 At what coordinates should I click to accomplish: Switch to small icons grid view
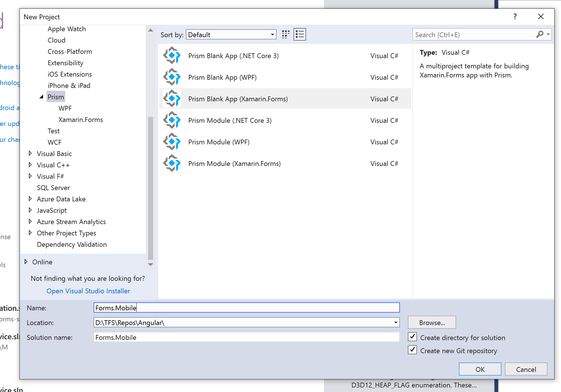pos(286,35)
